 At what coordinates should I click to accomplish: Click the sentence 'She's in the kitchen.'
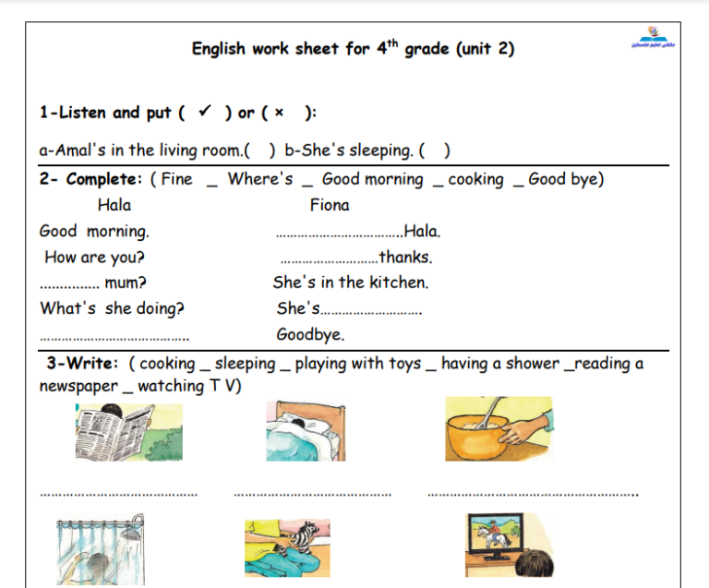(351, 282)
